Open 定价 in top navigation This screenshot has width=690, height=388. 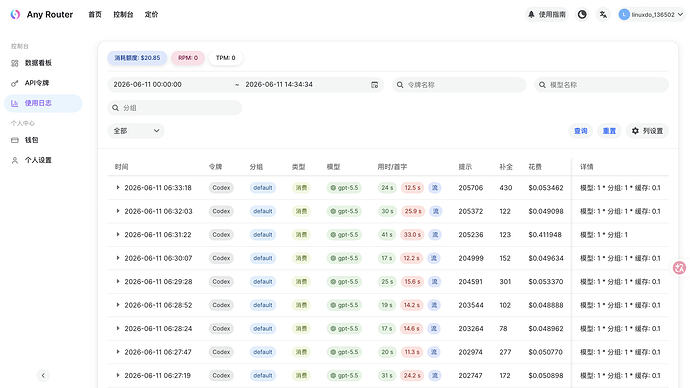(151, 15)
